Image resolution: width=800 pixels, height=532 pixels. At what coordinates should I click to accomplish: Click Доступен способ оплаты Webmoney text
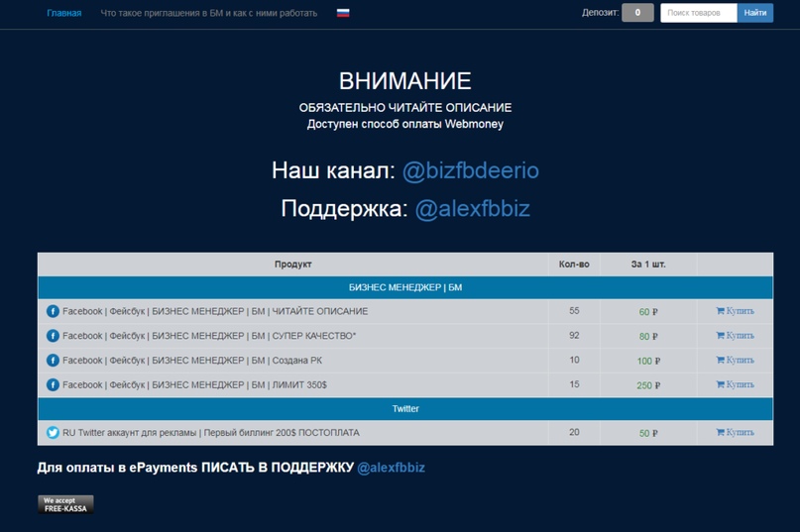coord(405,124)
